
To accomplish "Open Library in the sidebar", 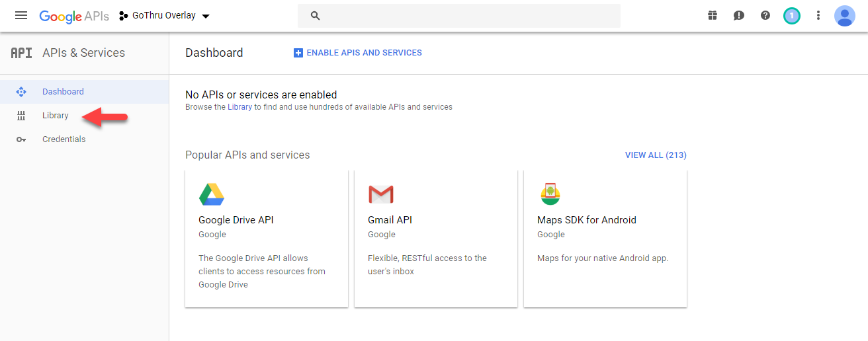I will 56,116.
